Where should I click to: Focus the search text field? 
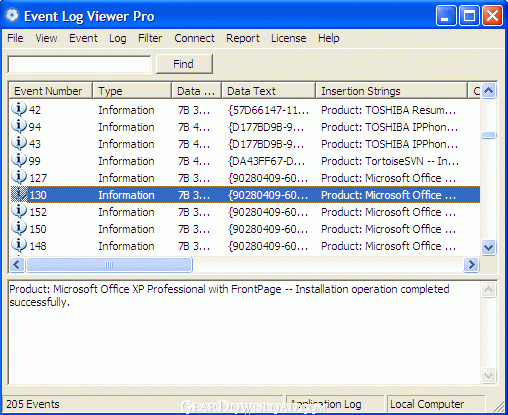click(x=79, y=64)
